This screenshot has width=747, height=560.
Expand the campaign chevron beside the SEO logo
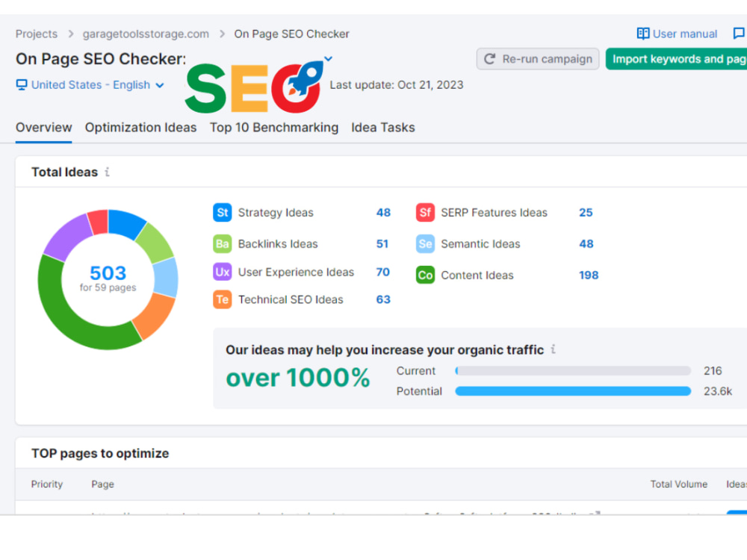click(328, 58)
